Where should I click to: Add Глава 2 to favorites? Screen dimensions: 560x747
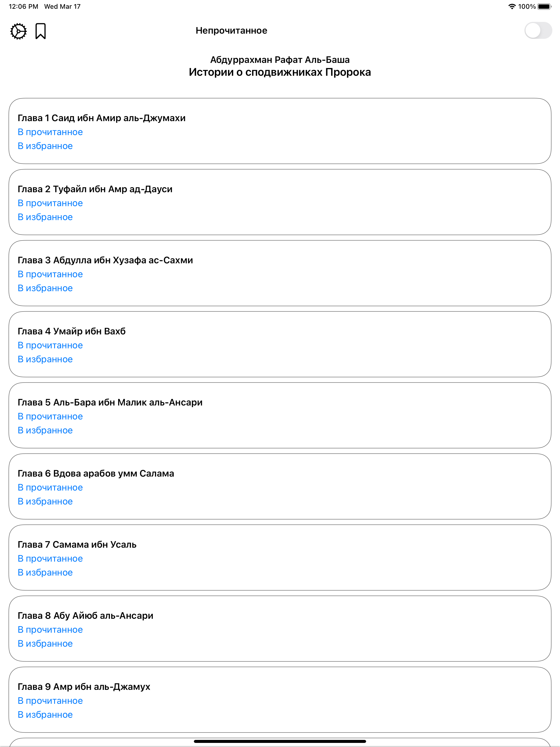tap(45, 217)
